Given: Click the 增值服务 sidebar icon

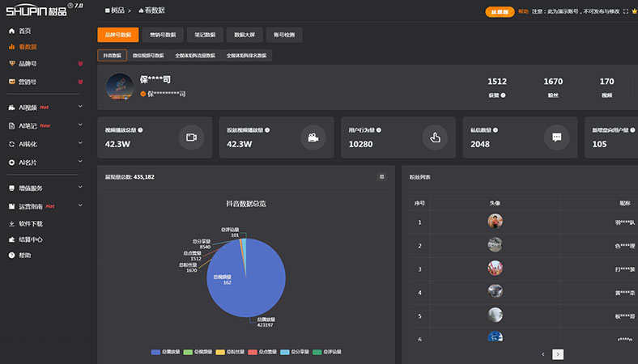Looking at the screenshot, I should click(x=12, y=188).
